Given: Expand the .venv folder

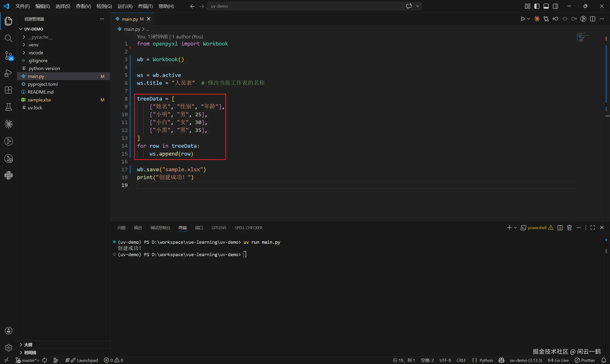Looking at the screenshot, I should click(33, 45).
